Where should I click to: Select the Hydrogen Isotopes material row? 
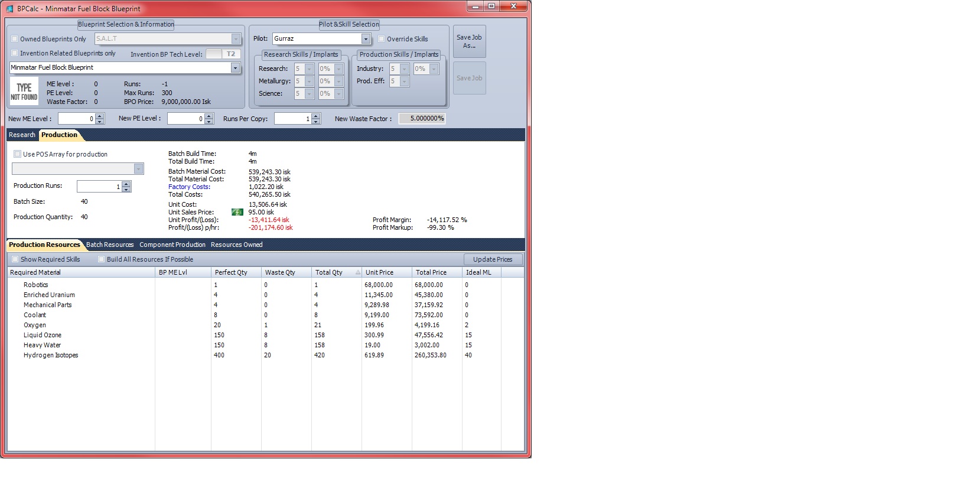(266, 355)
